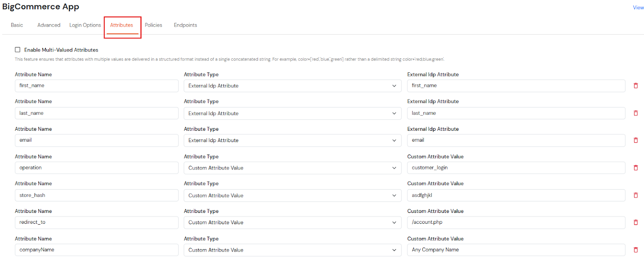Go to the Endpoints tab
644x260 pixels.
coord(185,25)
